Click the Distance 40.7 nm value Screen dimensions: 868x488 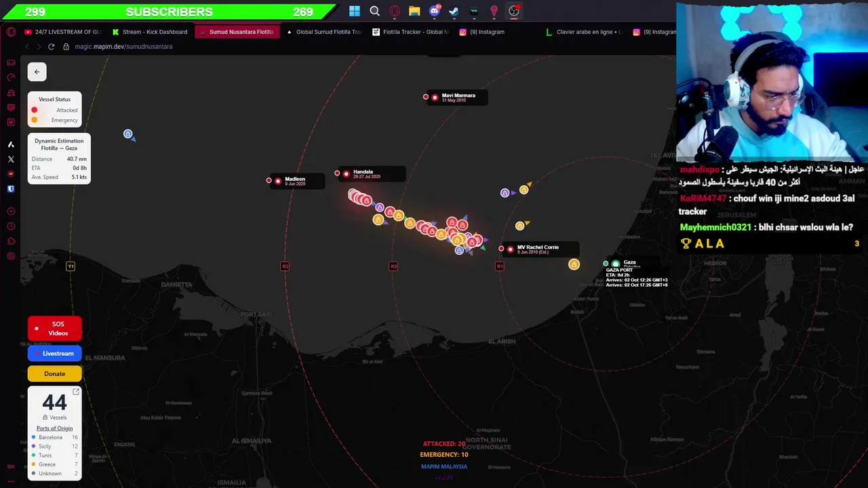coord(77,159)
